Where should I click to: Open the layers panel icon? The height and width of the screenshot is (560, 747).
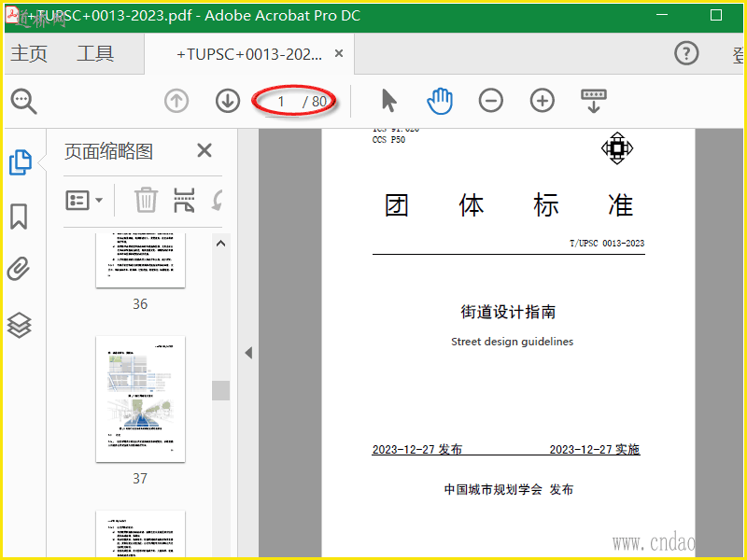(x=19, y=325)
